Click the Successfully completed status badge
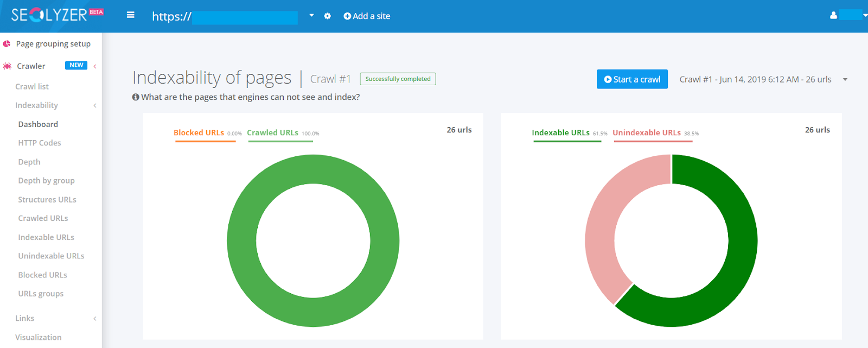Viewport: 868px width, 348px height. [398, 79]
